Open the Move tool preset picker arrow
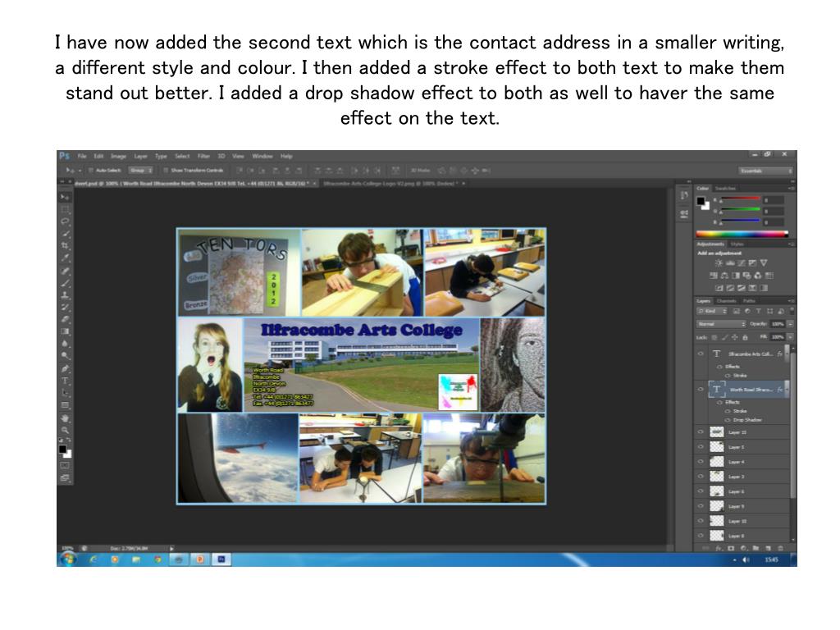The width and height of the screenshot is (840, 630). 80,171
